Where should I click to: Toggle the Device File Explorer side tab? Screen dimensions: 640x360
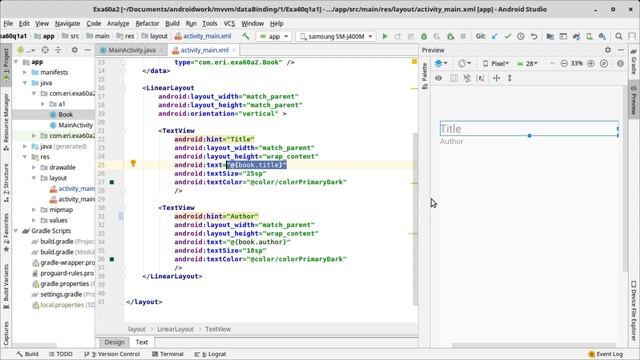point(633,311)
